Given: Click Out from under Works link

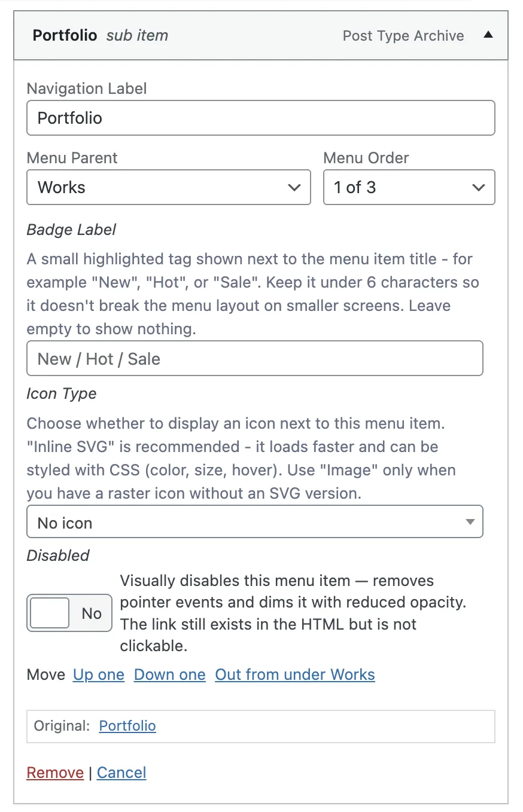Looking at the screenshot, I should (295, 674).
